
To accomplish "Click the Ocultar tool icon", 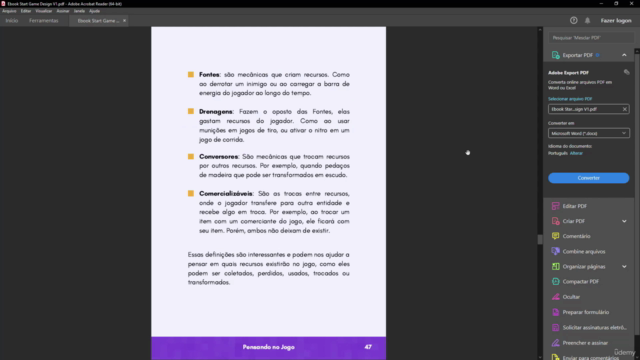I will [x=555, y=297].
